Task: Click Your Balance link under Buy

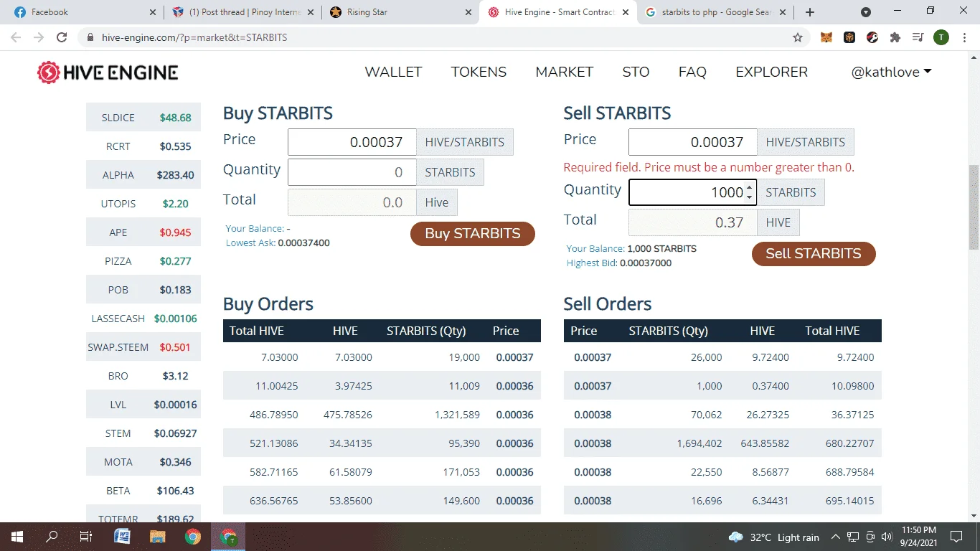Action: click(255, 229)
